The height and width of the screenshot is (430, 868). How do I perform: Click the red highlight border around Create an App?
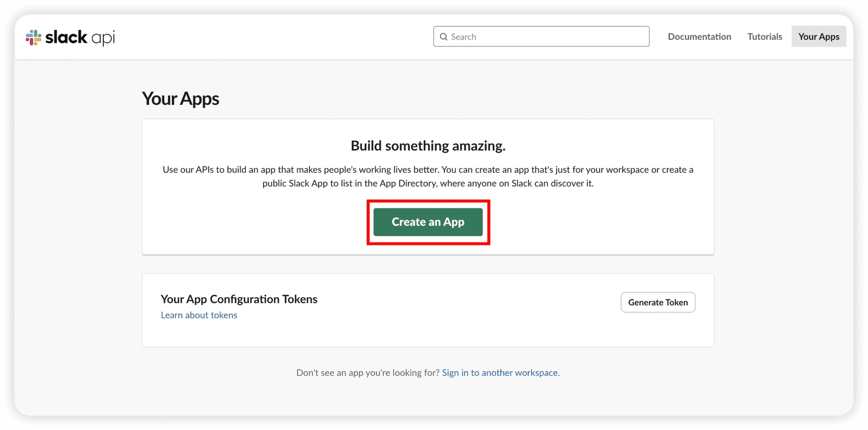tap(368, 222)
